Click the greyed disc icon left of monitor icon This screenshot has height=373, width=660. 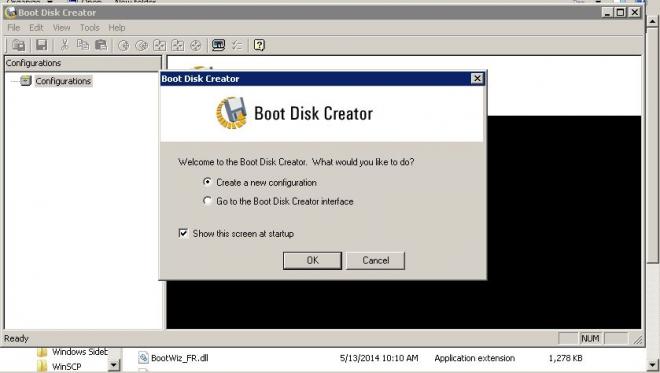pos(196,45)
